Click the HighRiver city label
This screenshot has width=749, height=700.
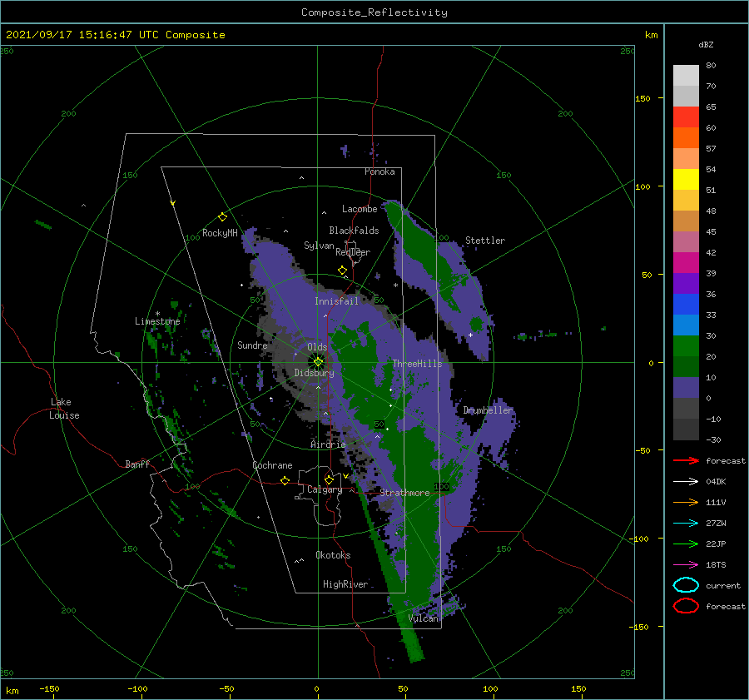click(345, 584)
